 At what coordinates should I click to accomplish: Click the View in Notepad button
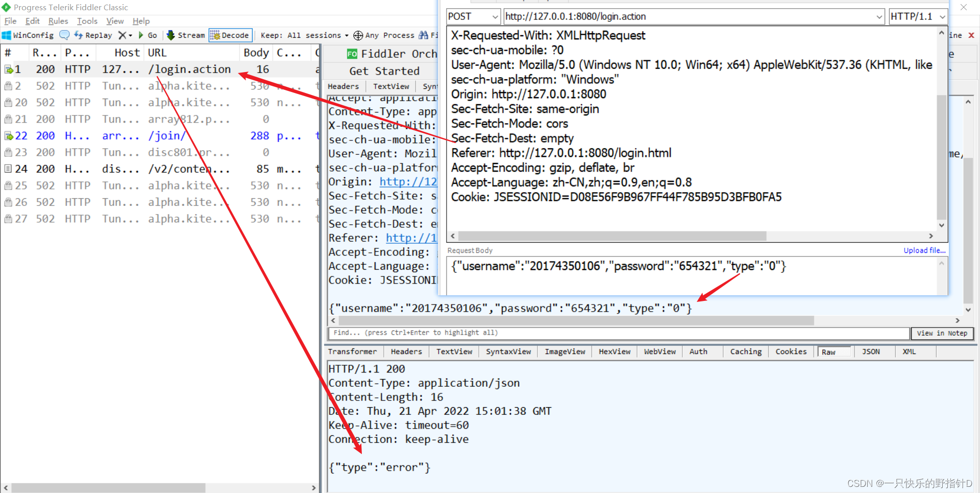coord(942,333)
